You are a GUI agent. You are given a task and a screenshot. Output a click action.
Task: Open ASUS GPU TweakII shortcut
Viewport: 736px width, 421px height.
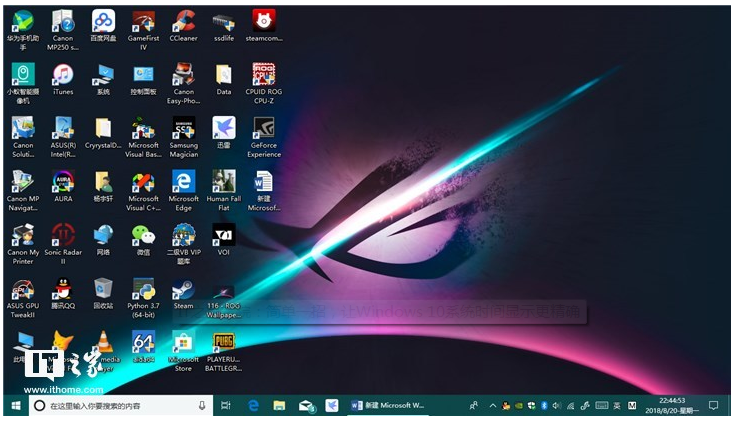tap(23, 298)
